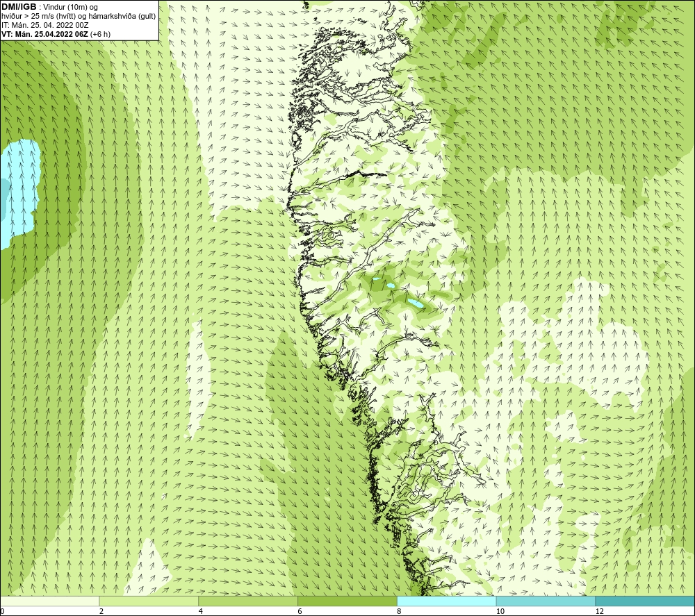The height and width of the screenshot is (616, 695).
Task: Click the 'IT: Mán. 25. 04. 2022 00Z' line
Action: (x=44, y=25)
